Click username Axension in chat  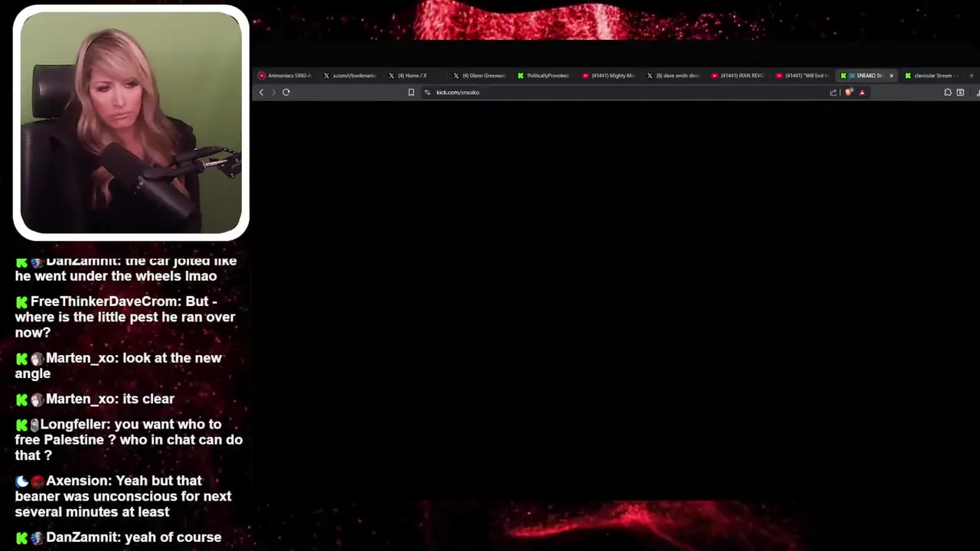pyautogui.click(x=78, y=481)
